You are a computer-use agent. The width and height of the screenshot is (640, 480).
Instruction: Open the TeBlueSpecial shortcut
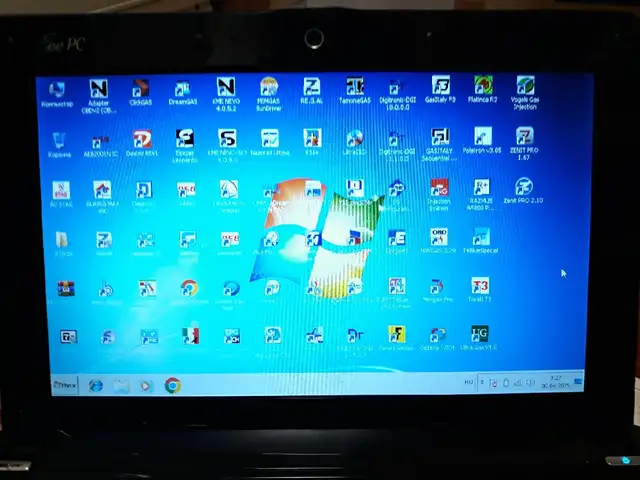point(481,241)
